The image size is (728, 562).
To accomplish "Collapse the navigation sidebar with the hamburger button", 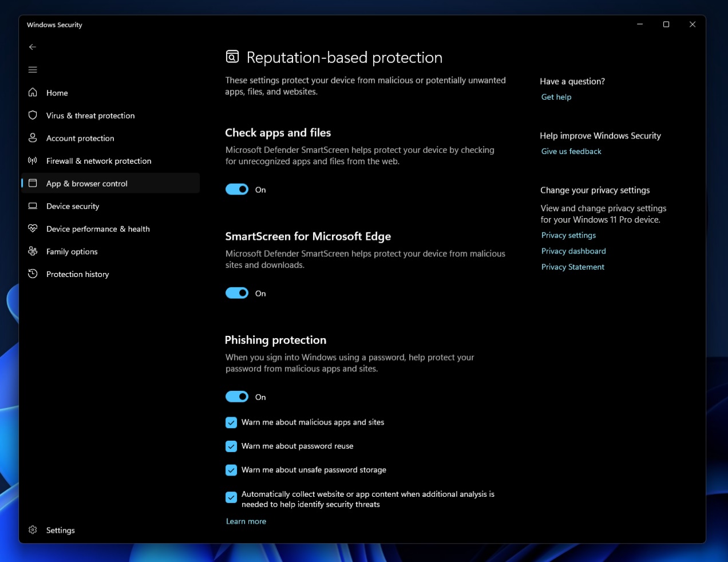I will [33, 69].
